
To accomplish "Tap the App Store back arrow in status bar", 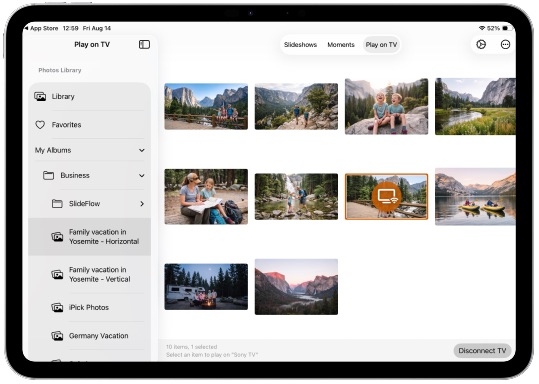I will (26, 28).
